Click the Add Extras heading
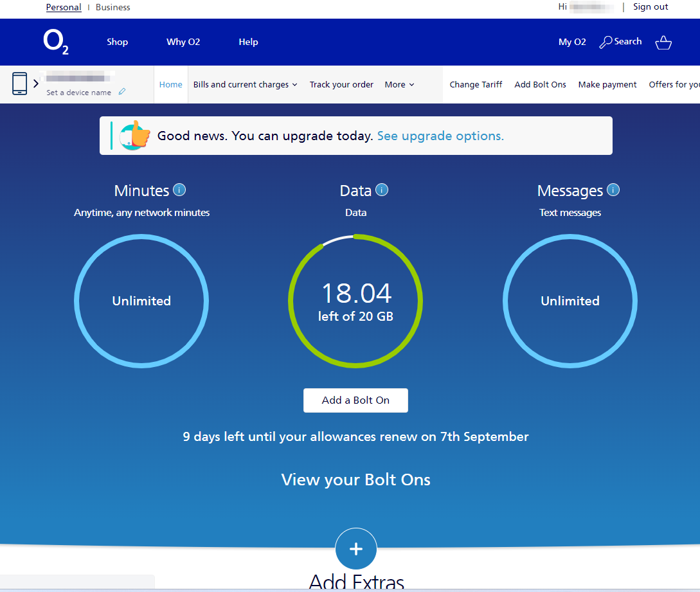Screen dimensions: 700x592 pos(356,582)
